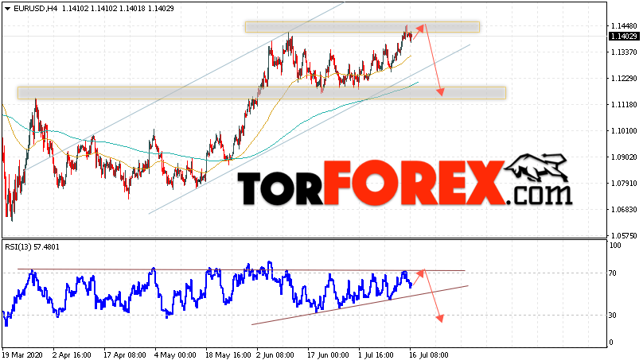This screenshot has height=364, width=643.
Task: Select the 1 Jul 16:00 date label
Action: click(x=376, y=355)
